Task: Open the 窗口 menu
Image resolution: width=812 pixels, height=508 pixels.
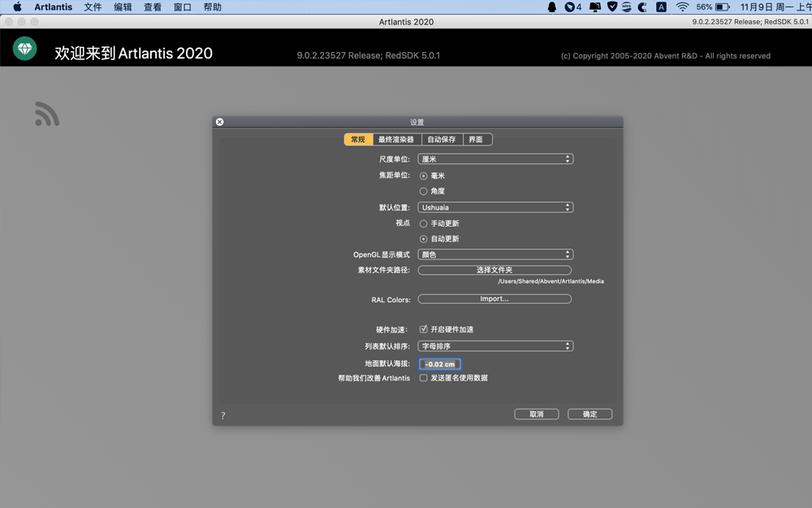Action: [182, 7]
